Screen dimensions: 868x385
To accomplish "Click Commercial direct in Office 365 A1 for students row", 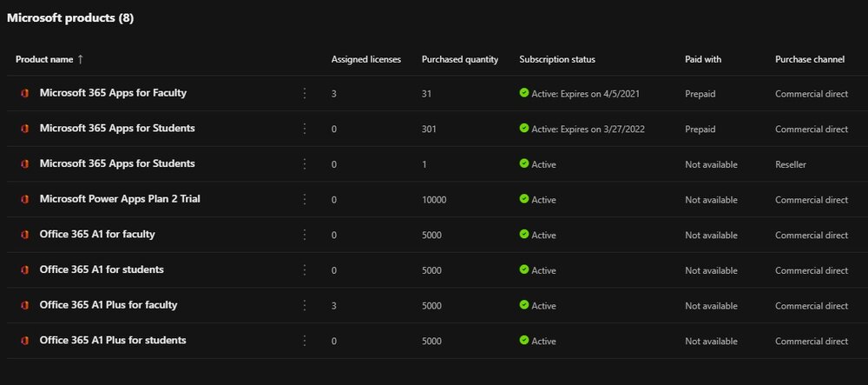I will (812, 271).
